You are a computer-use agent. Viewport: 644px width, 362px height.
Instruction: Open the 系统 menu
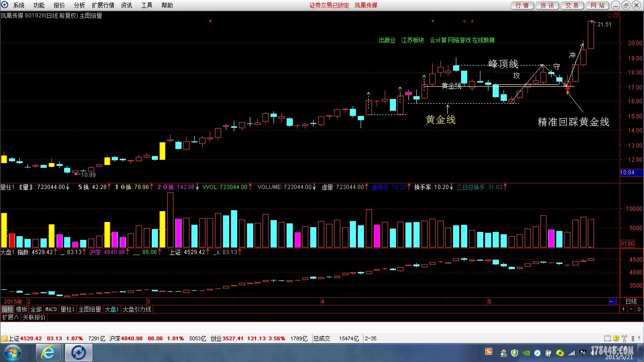(x=19, y=5)
